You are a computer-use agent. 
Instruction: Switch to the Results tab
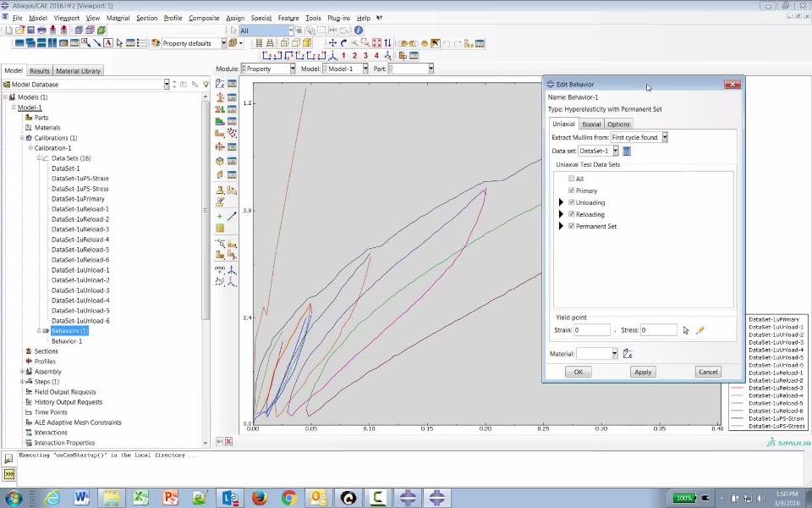coord(40,71)
